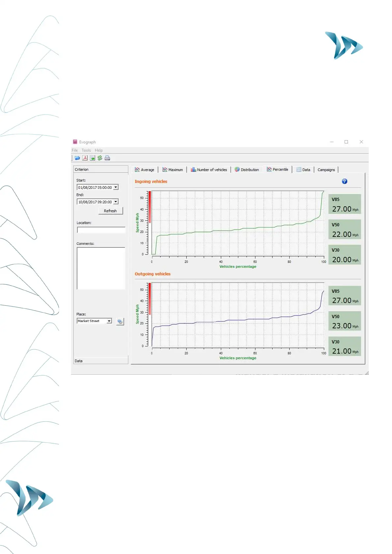This screenshot has width=392, height=554.
Task: Open the Help menu
Action: [x=99, y=150]
